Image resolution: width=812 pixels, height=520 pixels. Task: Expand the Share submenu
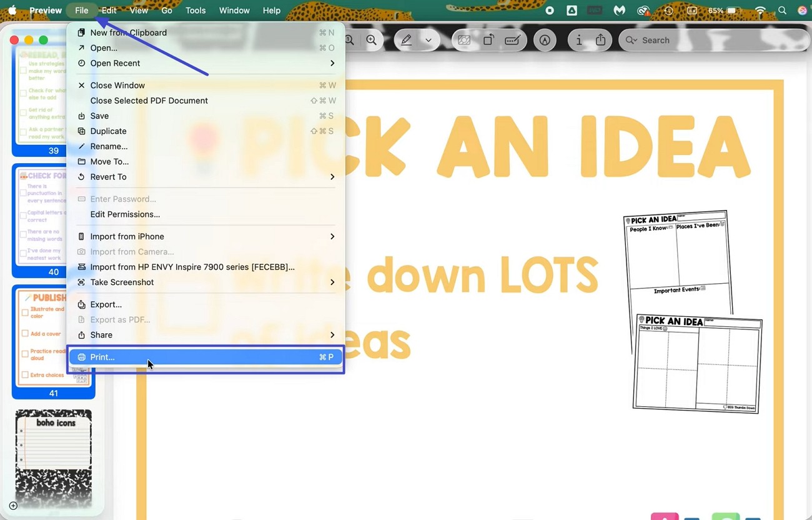click(x=205, y=335)
